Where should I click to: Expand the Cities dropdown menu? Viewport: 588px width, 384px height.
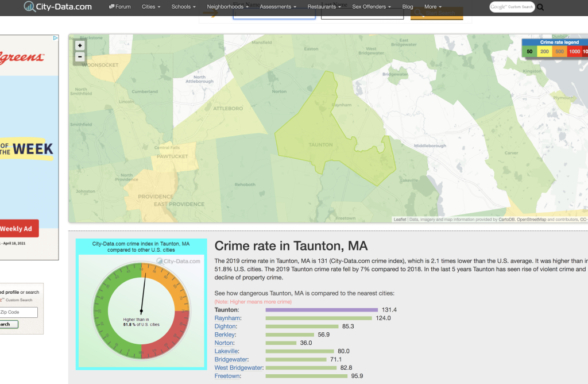(x=152, y=7)
